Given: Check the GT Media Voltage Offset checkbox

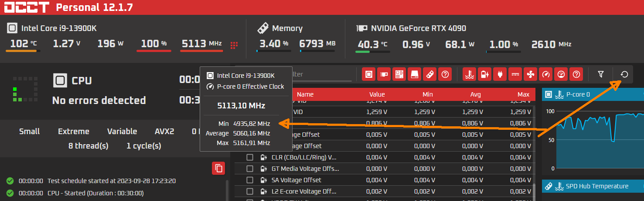Looking at the screenshot, I should pyautogui.click(x=250, y=169).
